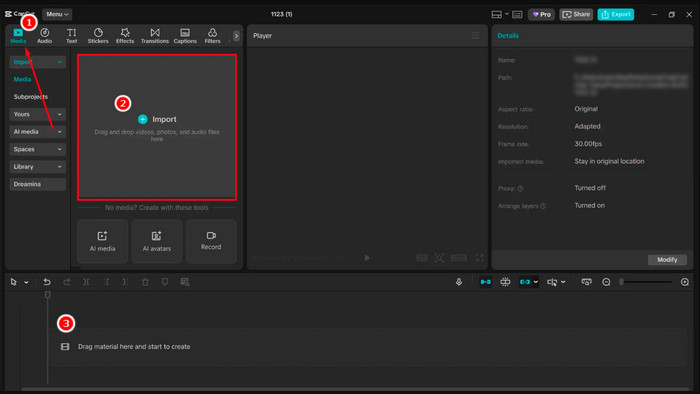700x394 pixels.
Task: Click the timeline playhead marker
Action: 47,295
